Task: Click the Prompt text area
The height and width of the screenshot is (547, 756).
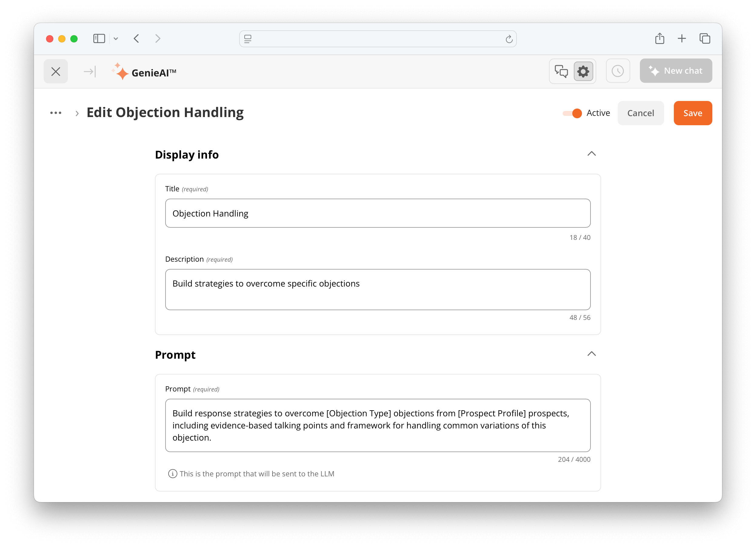Action: tap(378, 425)
